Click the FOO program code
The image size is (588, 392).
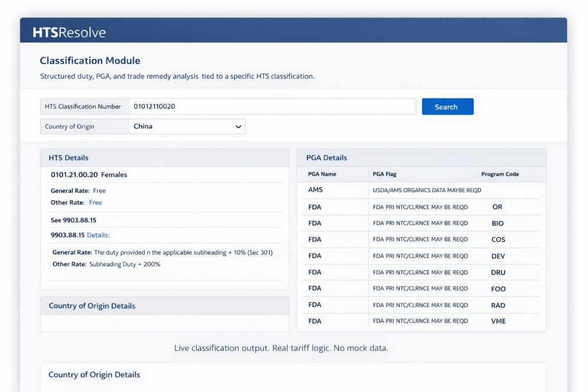pos(498,289)
